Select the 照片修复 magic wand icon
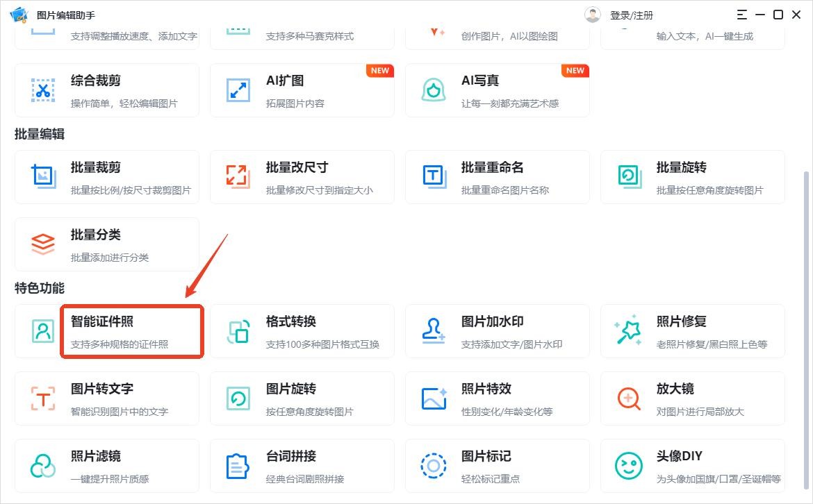The width and height of the screenshot is (813, 504). [629, 331]
